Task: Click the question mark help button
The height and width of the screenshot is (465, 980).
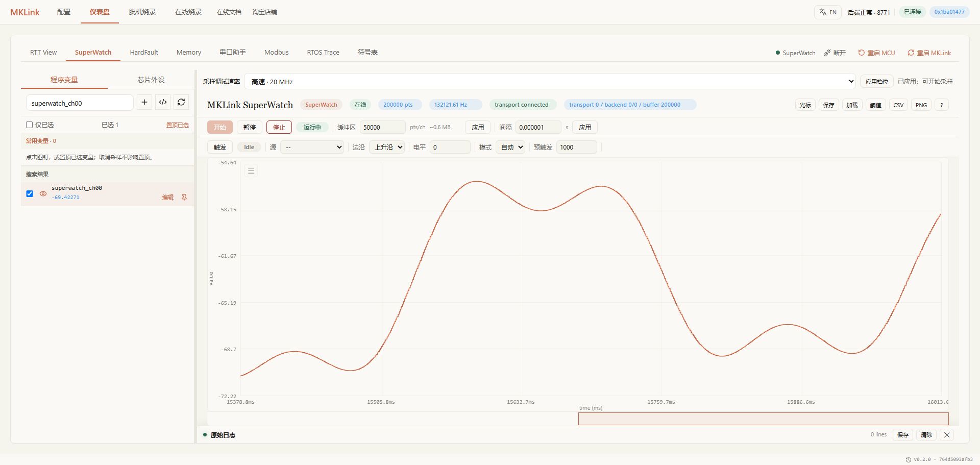Action: [942, 105]
